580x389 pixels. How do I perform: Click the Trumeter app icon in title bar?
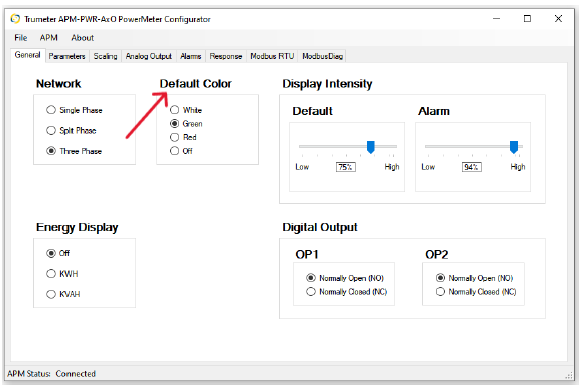point(15,19)
